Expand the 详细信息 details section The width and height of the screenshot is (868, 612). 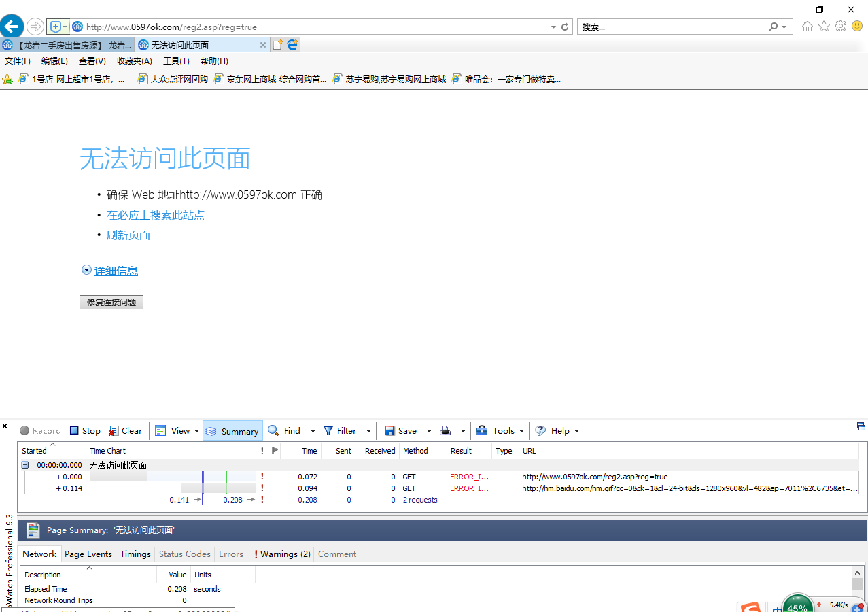tap(116, 271)
